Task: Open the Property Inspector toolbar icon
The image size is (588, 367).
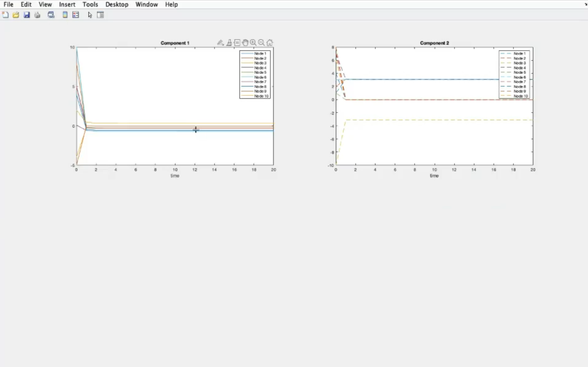Action: point(100,15)
